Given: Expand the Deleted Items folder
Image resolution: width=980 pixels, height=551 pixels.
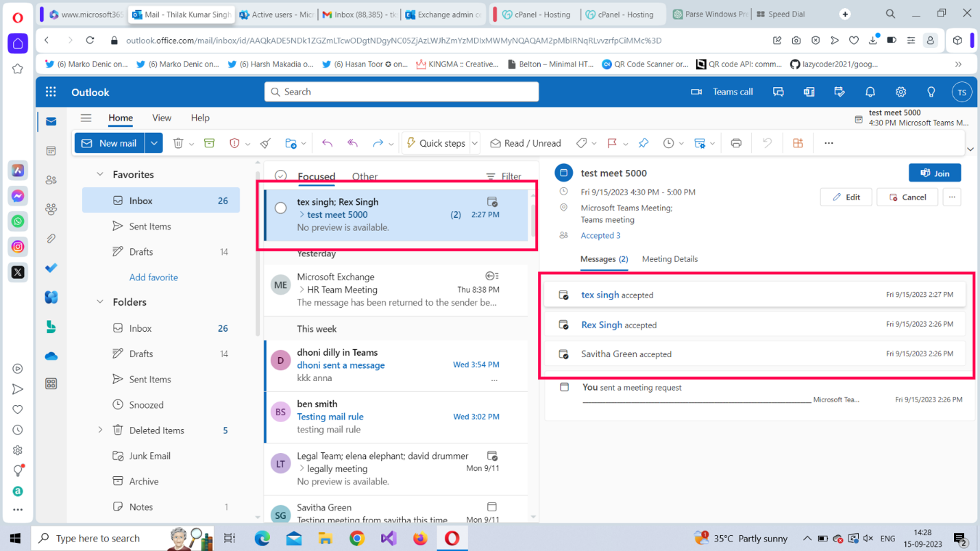Looking at the screenshot, I should pyautogui.click(x=100, y=430).
